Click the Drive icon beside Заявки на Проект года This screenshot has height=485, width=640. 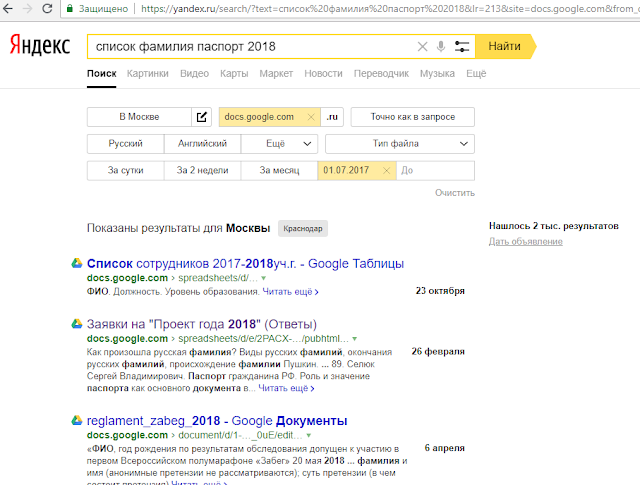point(77,324)
